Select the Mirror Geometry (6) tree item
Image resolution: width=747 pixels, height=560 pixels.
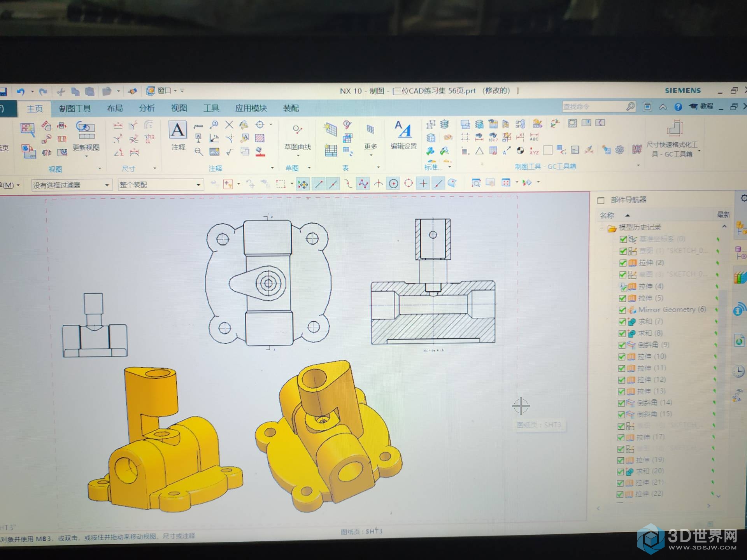pos(672,310)
